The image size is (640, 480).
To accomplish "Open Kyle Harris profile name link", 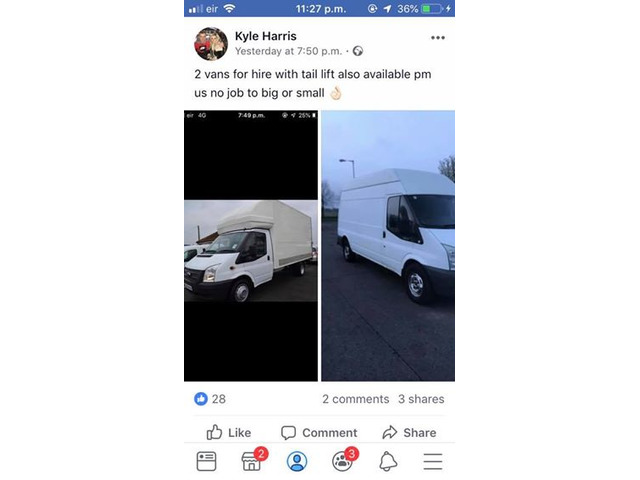I will pyautogui.click(x=266, y=36).
